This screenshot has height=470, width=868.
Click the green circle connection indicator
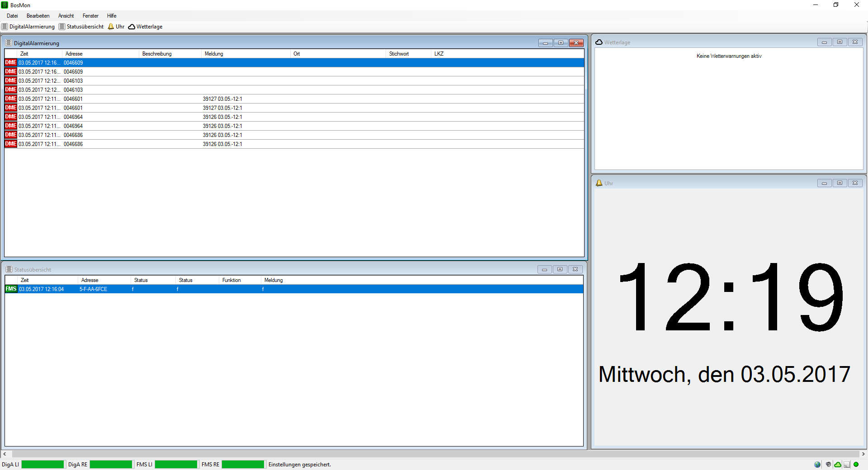(x=856, y=465)
